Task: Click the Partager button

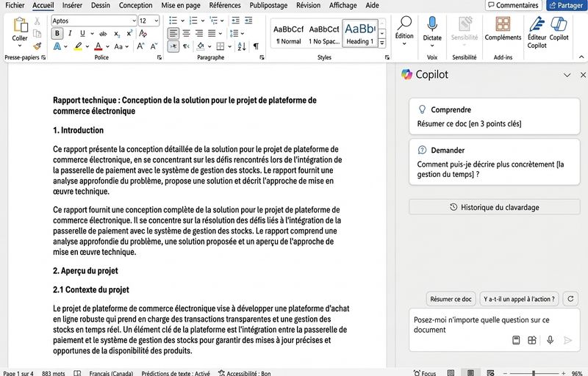Action: click(566, 5)
